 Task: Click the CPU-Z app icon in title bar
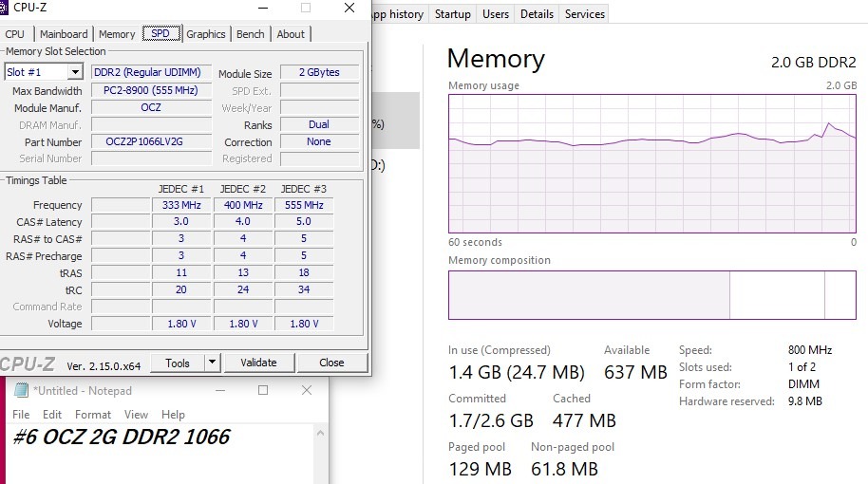(4, 8)
